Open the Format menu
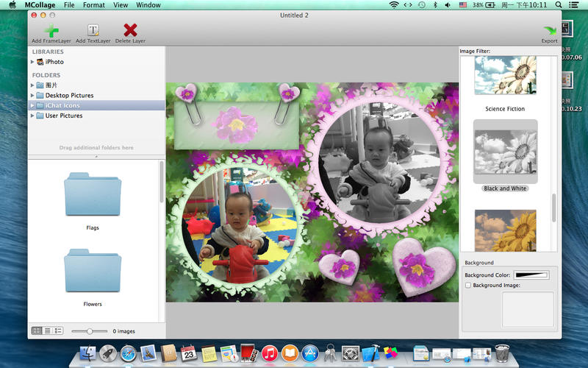This screenshot has width=588, height=368. click(93, 5)
